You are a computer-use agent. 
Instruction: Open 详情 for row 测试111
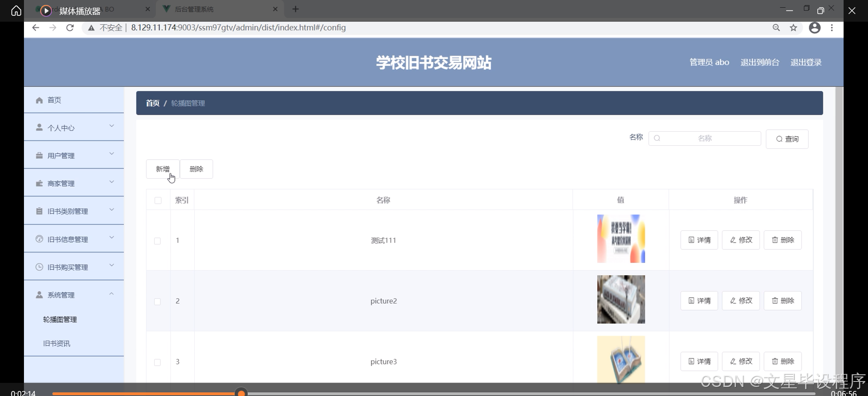699,240
